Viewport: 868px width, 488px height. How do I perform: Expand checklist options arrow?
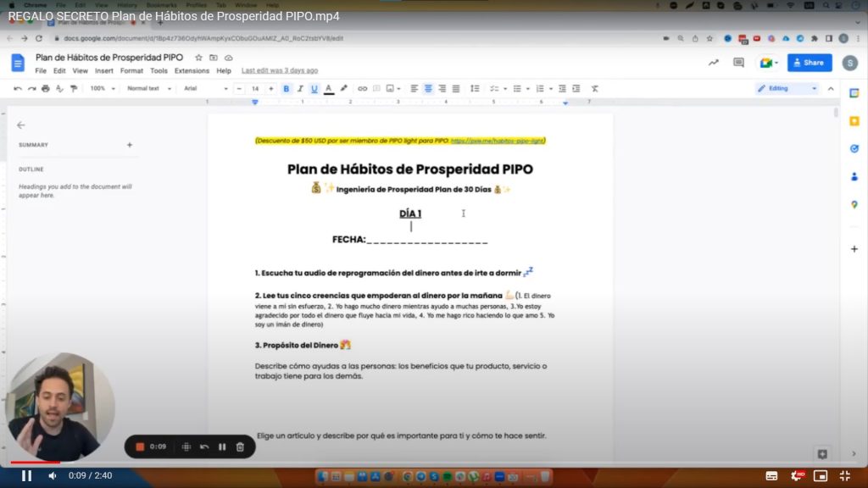point(505,88)
